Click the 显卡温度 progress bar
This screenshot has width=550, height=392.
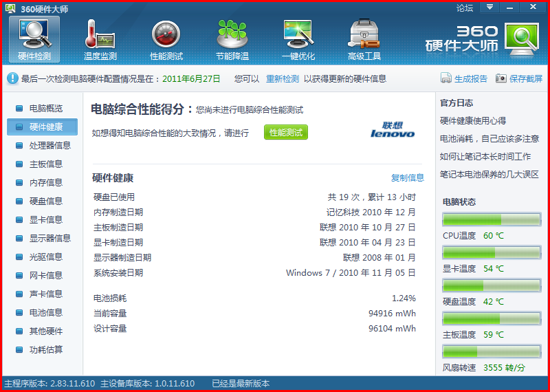(492, 252)
